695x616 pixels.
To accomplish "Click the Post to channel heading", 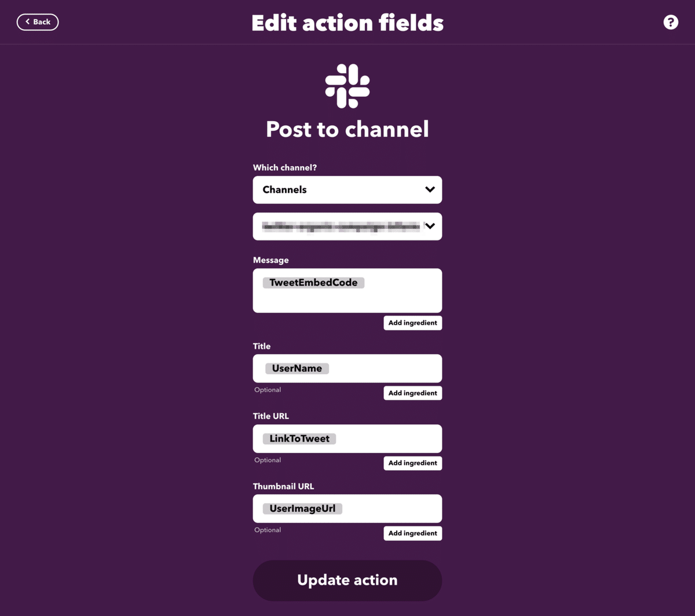I will tap(347, 129).
